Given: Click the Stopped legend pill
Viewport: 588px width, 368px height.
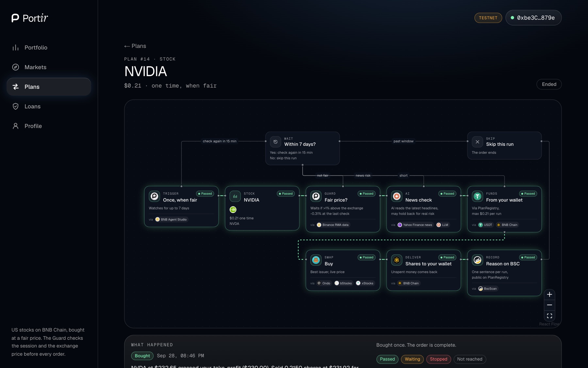Looking at the screenshot, I should click(438, 359).
